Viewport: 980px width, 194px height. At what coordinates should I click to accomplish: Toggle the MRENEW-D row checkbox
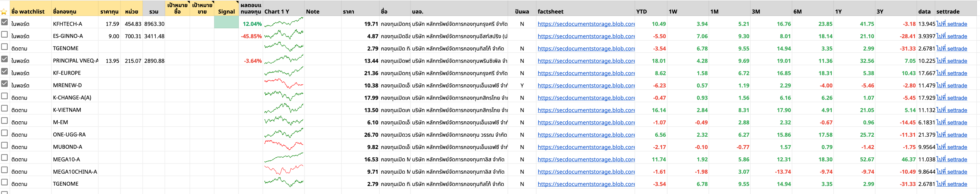[5, 83]
